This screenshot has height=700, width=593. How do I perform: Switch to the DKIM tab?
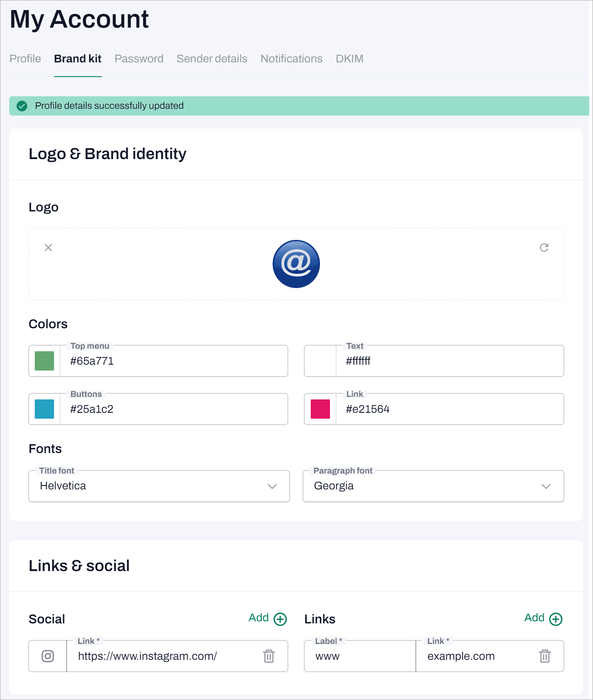click(350, 59)
